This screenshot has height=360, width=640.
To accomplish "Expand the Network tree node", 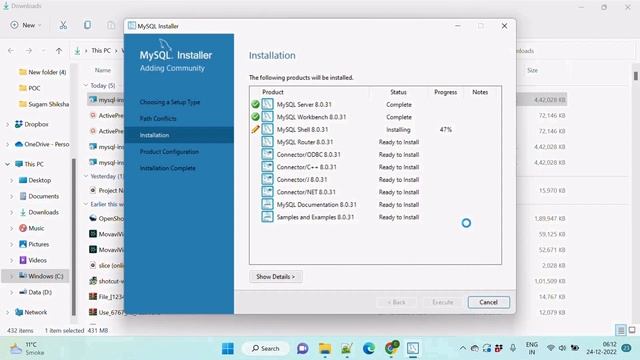I will tap(7, 312).
